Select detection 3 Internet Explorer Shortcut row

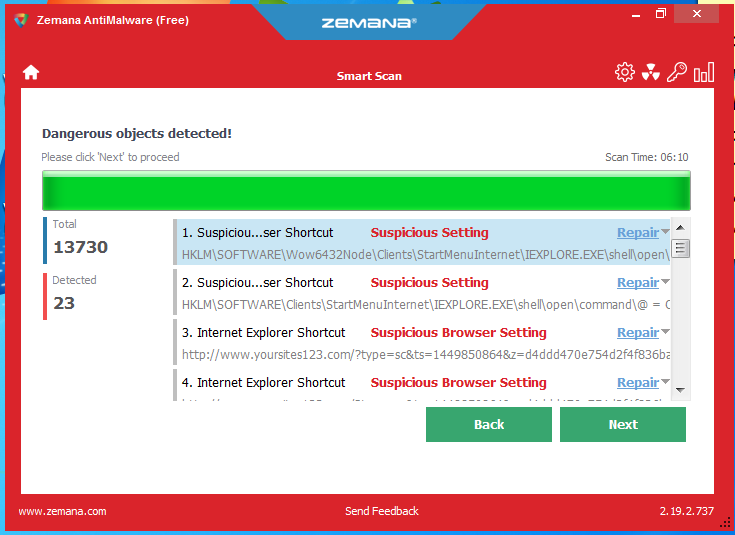pos(422,342)
